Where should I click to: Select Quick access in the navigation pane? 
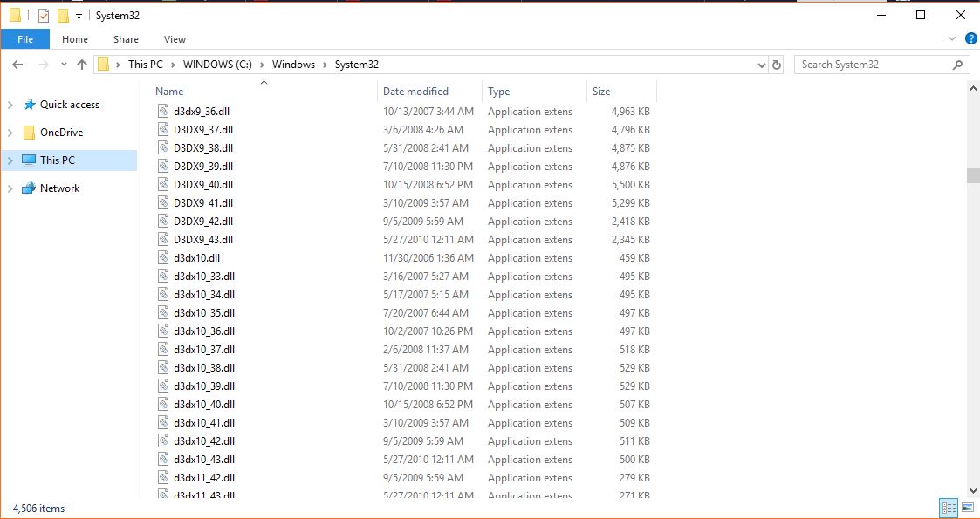[x=69, y=105]
